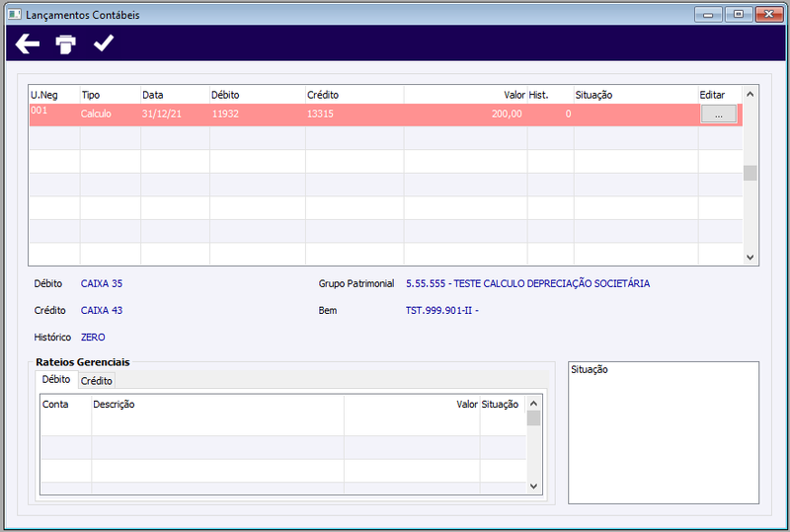Click inside the Situação text box on the right
The height and width of the screenshot is (532, 790).
[664, 432]
